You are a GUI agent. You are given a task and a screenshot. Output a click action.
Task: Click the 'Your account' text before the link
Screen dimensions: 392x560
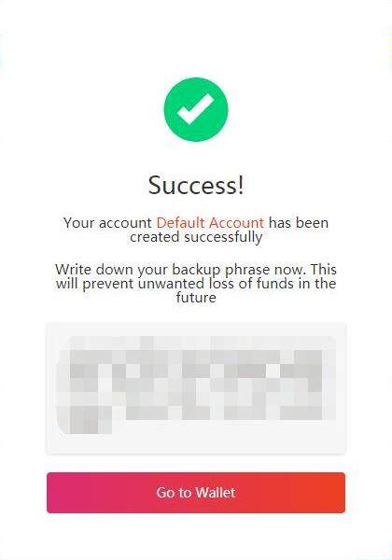[108, 223]
